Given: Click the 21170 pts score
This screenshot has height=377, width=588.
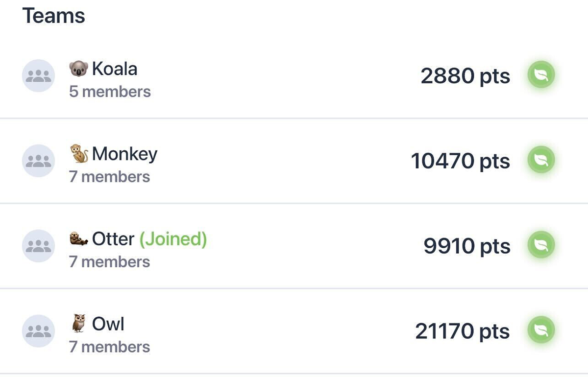Looking at the screenshot, I should click(463, 331).
